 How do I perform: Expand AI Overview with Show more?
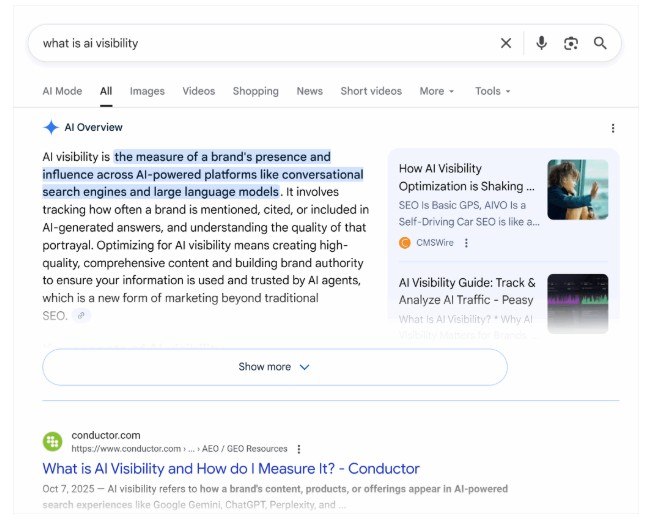tap(274, 367)
